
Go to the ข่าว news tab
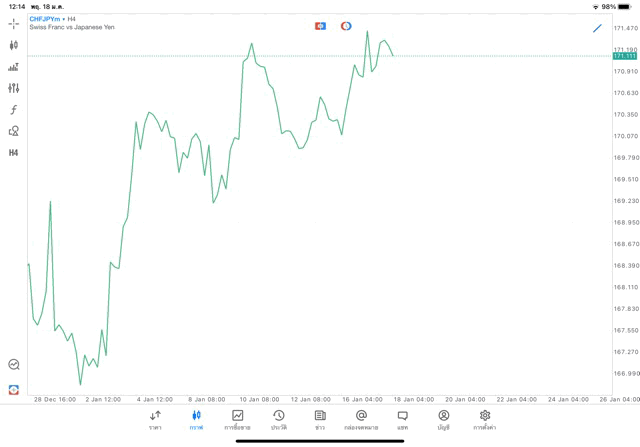point(320,420)
